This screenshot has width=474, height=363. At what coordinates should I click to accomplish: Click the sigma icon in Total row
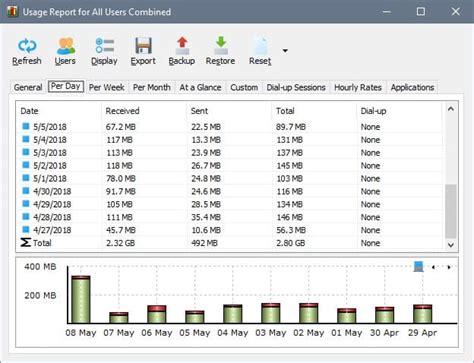(x=26, y=242)
